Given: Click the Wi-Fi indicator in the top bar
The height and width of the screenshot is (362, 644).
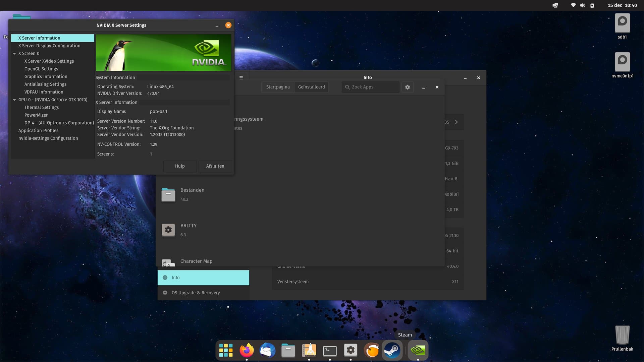Looking at the screenshot, I should point(573,5).
